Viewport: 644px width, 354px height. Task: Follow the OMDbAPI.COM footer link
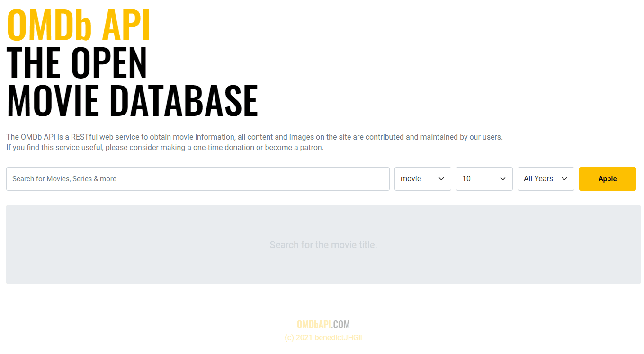click(x=323, y=324)
